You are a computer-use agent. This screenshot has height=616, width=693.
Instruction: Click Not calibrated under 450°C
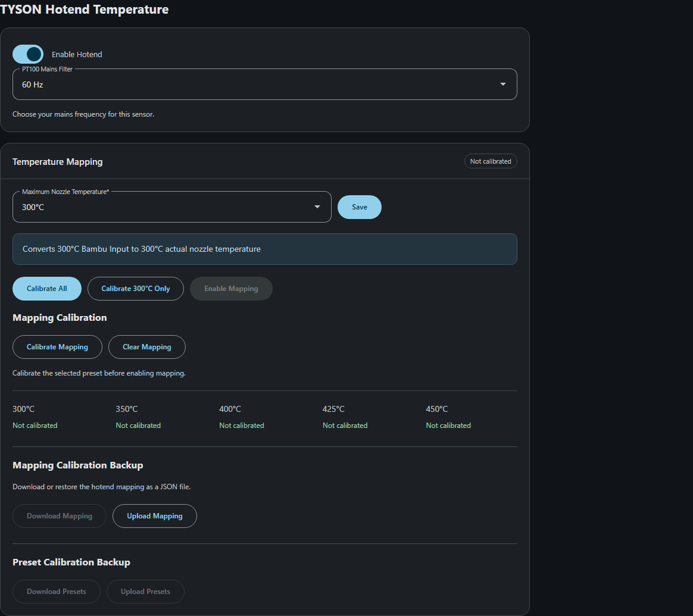tap(448, 425)
